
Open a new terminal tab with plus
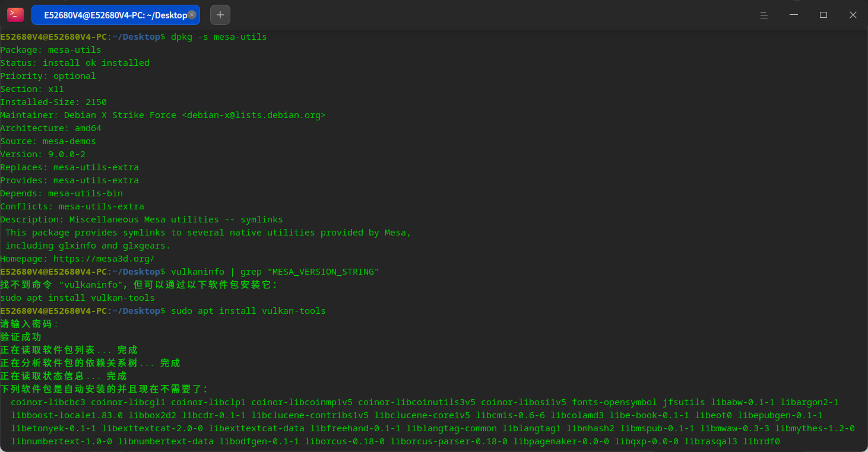(220, 15)
